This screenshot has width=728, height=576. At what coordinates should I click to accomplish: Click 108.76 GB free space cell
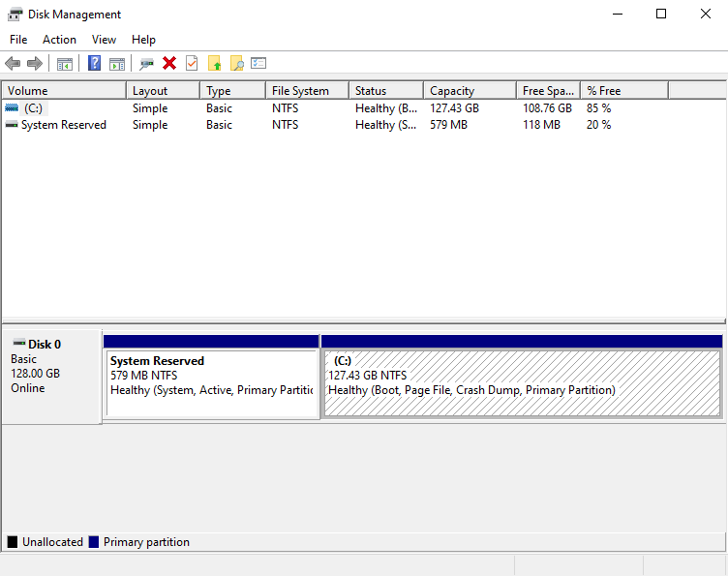coord(547,108)
